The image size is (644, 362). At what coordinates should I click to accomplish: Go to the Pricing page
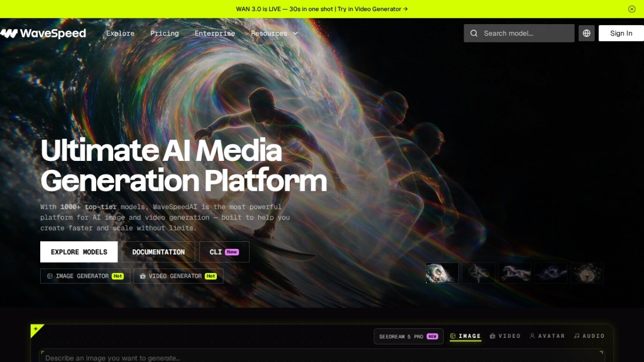click(164, 33)
